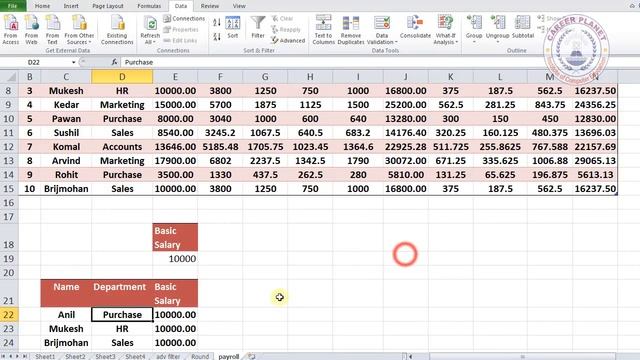Click the Select All corner button
This screenshot has height=360, width=640.
click(x=9, y=77)
